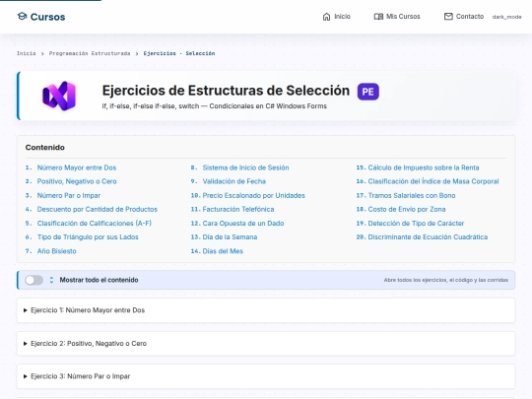
Task: Jump to Tramos Salariales con Bono
Action: click(x=412, y=195)
